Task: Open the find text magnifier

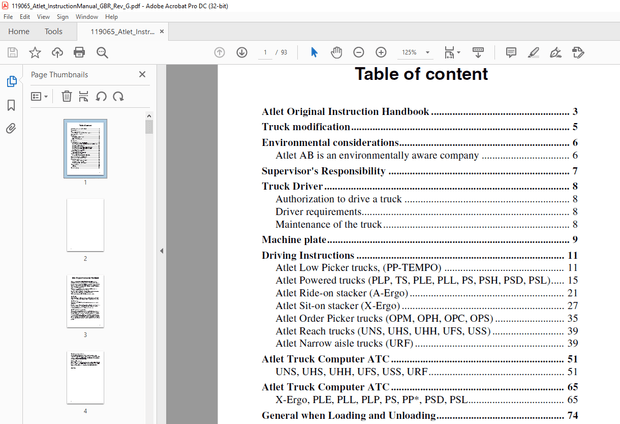Action: click(102, 52)
